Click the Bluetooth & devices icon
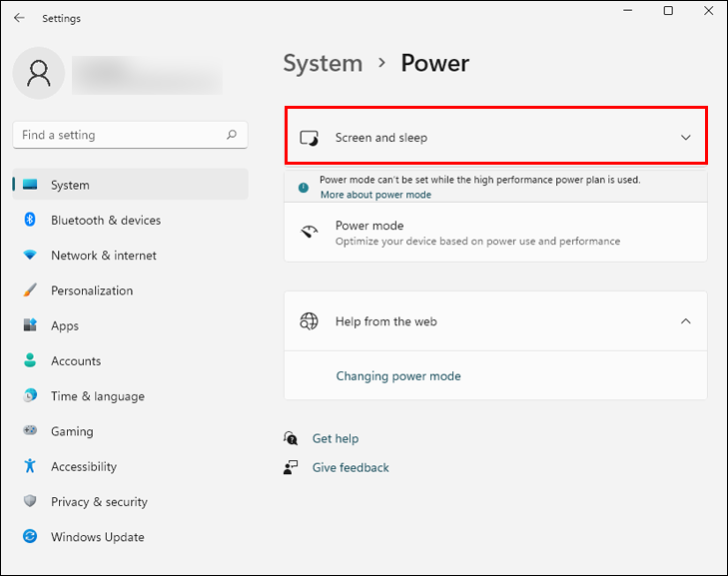Screen dimensions: 728x576 (30, 220)
